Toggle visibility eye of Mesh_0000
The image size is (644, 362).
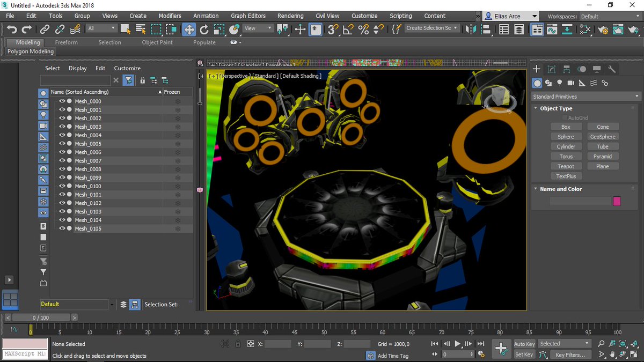pyautogui.click(x=62, y=101)
